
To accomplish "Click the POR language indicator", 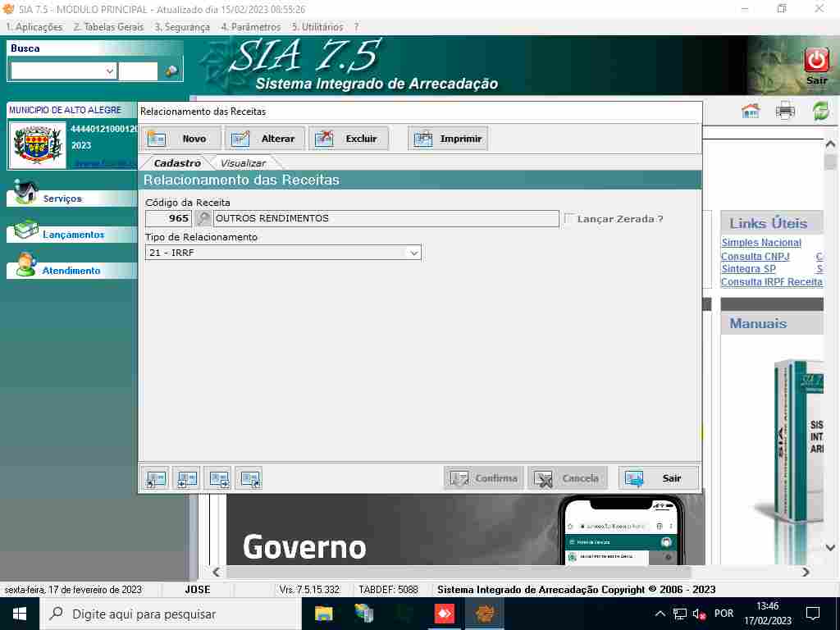I will pos(724,614).
